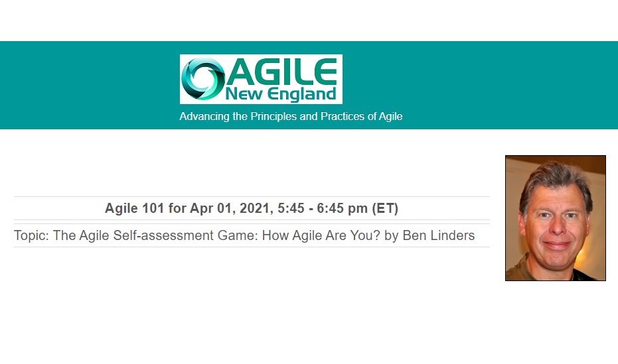Click "New England" text in the logo
The width and height of the screenshot is (618, 364).
point(281,94)
